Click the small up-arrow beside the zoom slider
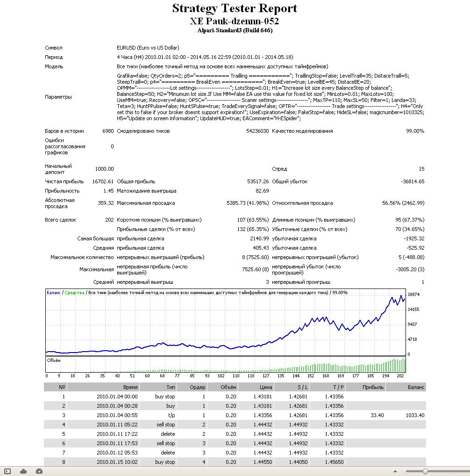The height and width of the screenshot is (476, 470). pos(395,471)
